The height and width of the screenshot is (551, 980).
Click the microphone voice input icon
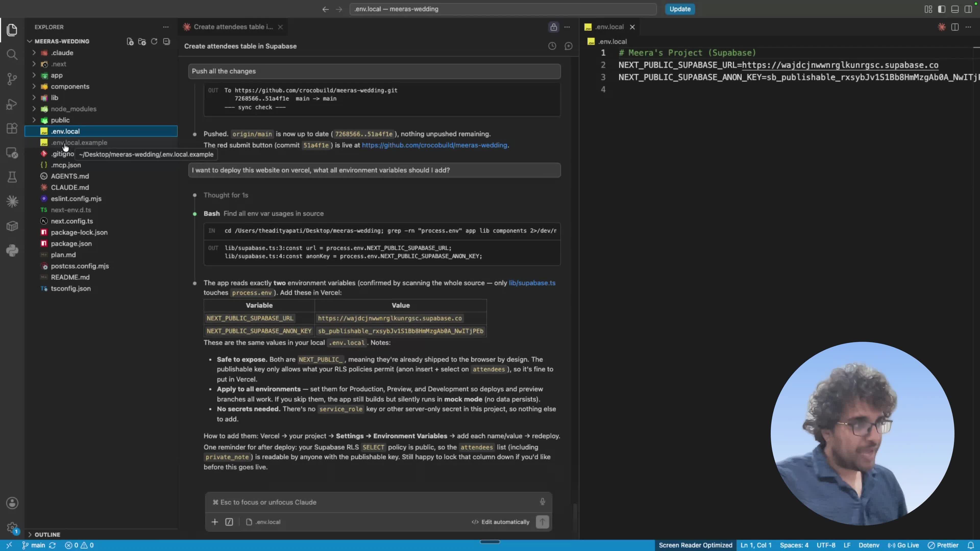click(543, 502)
